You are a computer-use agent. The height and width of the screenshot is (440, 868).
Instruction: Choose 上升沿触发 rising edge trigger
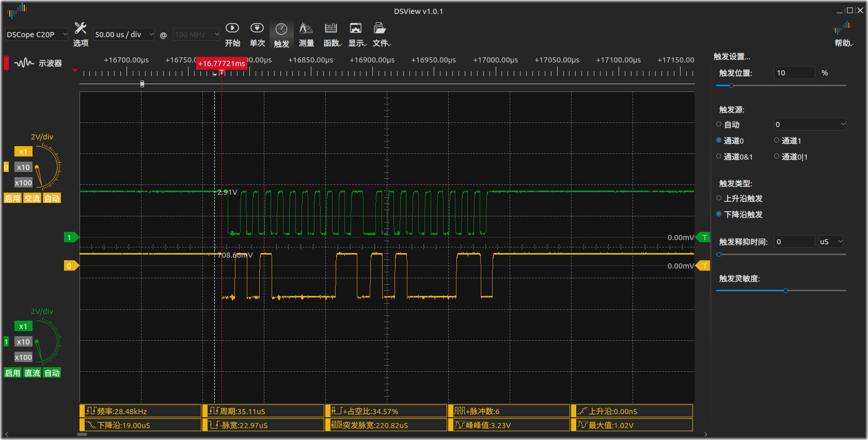tap(739, 198)
